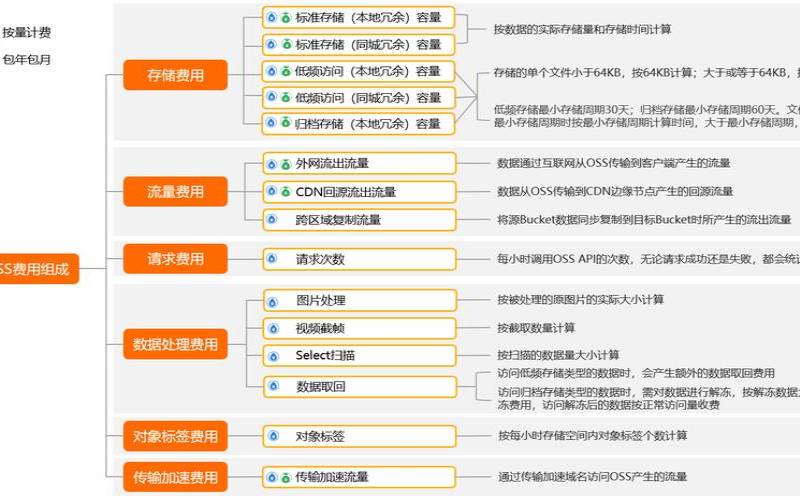Click description 数据从OSS传输到CDN边缘节点产生的回源流量
Screen dimensions: 800x500
coord(615,191)
